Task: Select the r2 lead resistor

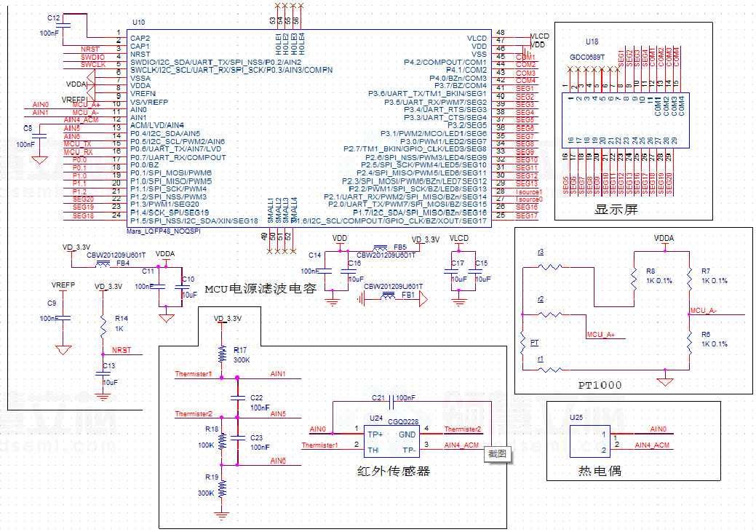Action: (550, 314)
